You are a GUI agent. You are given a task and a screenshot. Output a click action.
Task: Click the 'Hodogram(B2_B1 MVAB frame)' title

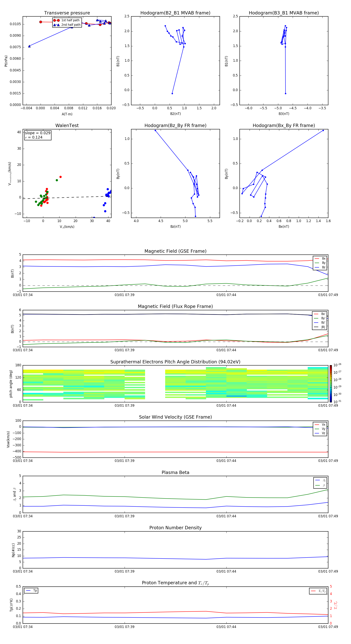(x=175, y=13)
